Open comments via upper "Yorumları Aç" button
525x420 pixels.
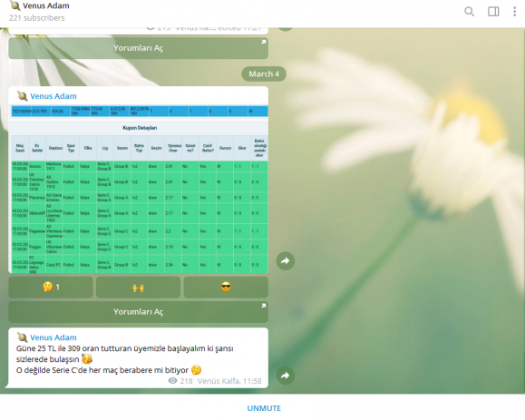coord(139,48)
